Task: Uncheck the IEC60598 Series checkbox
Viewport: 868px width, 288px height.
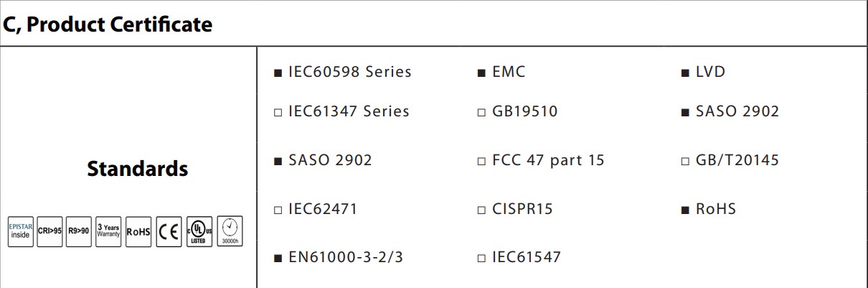Action: tap(278, 73)
